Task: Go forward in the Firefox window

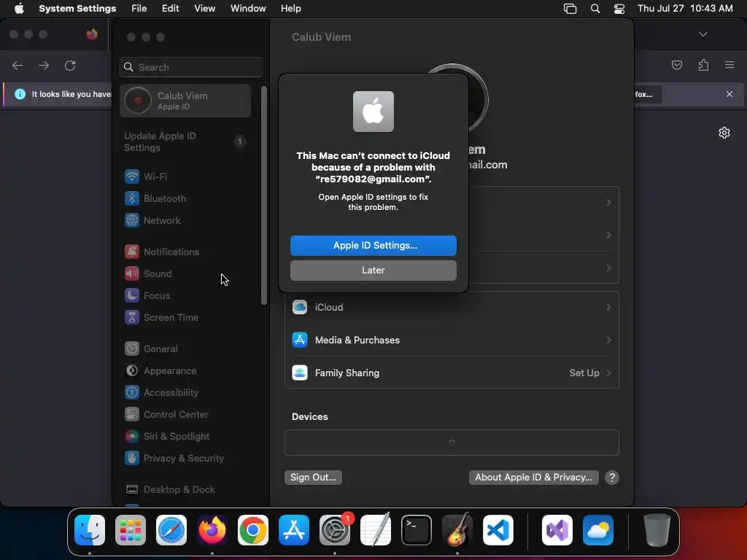Action: 44,65
